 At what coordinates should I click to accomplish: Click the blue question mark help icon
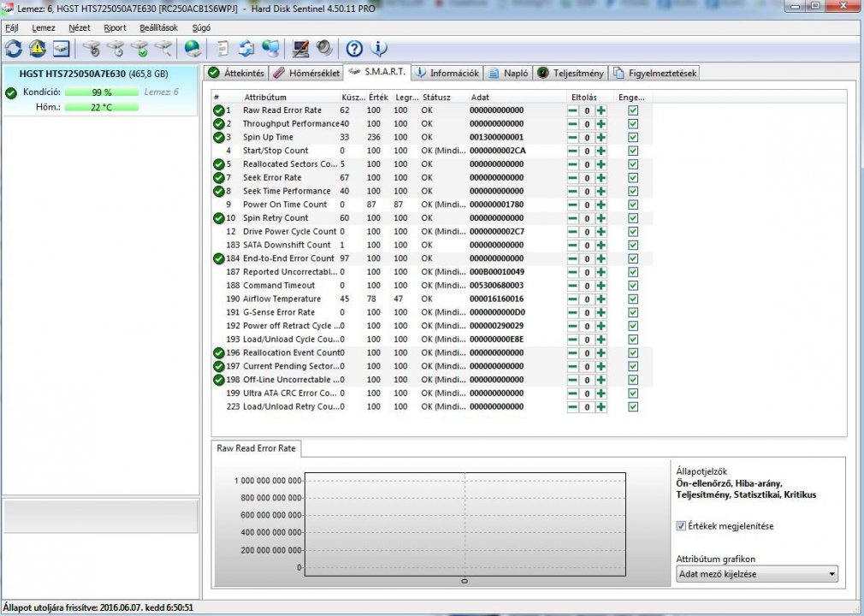(354, 49)
